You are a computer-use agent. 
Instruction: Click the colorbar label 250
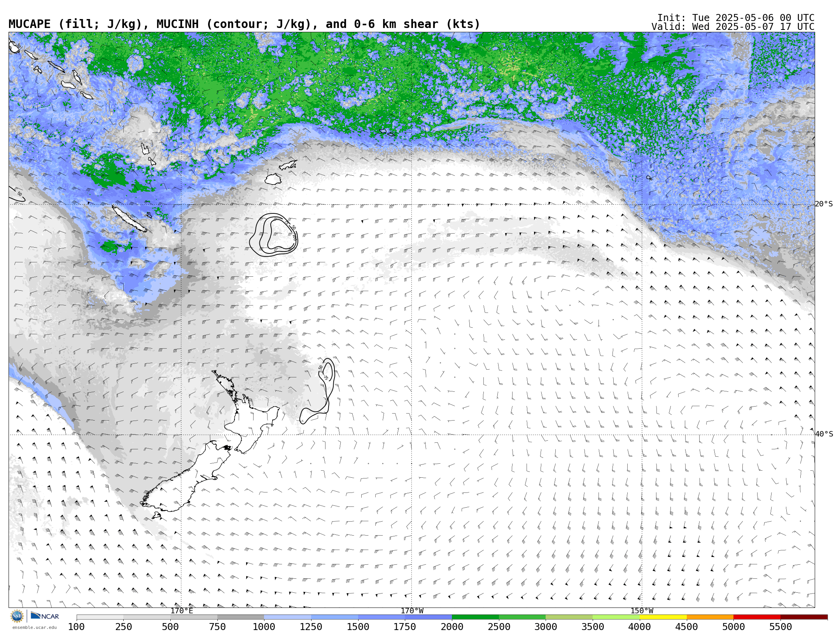(124, 627)
